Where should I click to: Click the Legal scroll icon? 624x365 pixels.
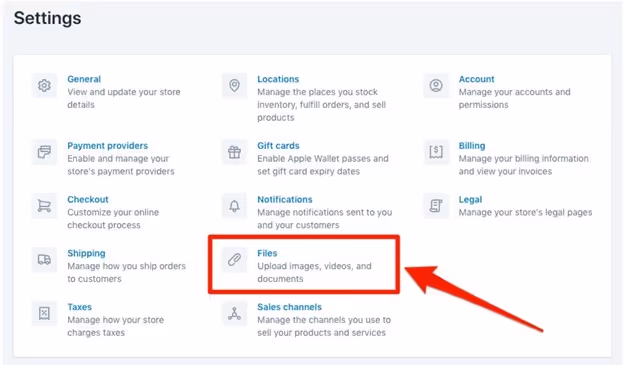pos(436,206)
